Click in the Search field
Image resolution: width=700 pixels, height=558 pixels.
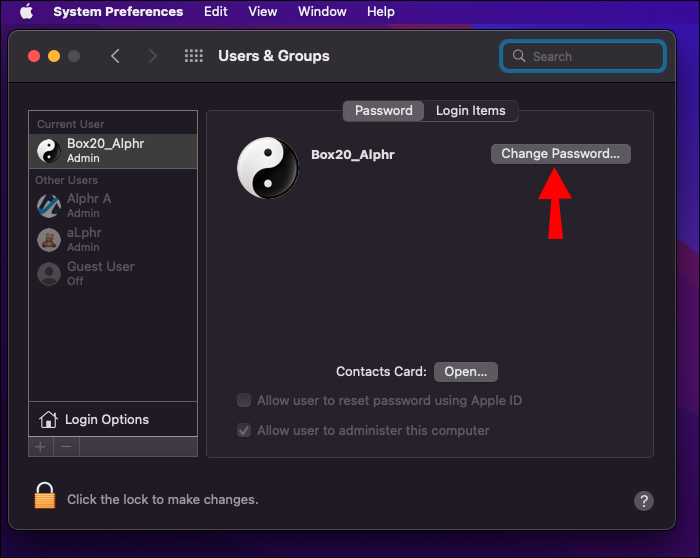tap(583, 56)
